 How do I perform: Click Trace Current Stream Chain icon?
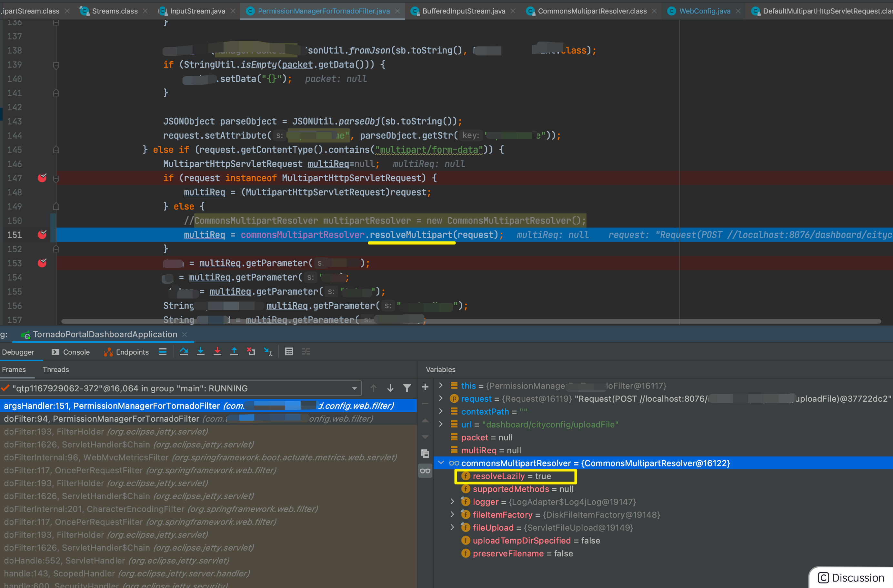[x=306, y=352]
